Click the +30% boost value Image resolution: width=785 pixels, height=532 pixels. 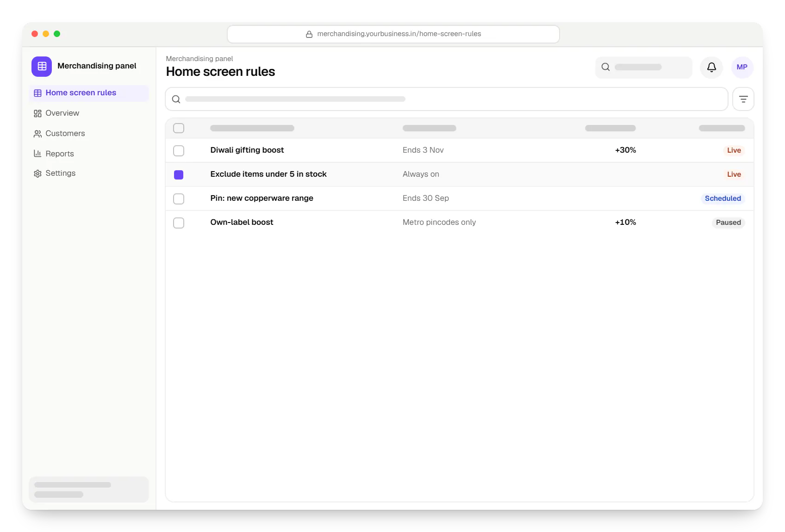pyautogui.click(x=625, y=150)
